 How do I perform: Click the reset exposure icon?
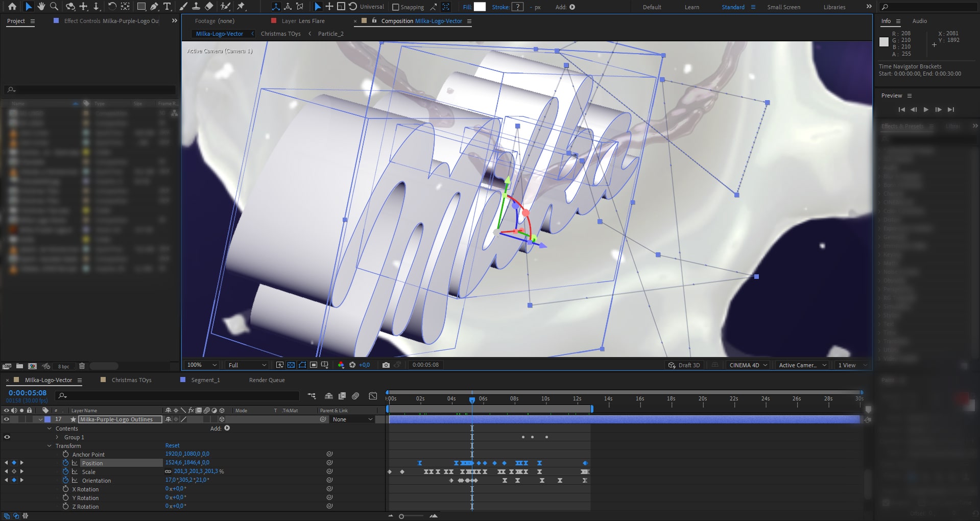(352, 365)
